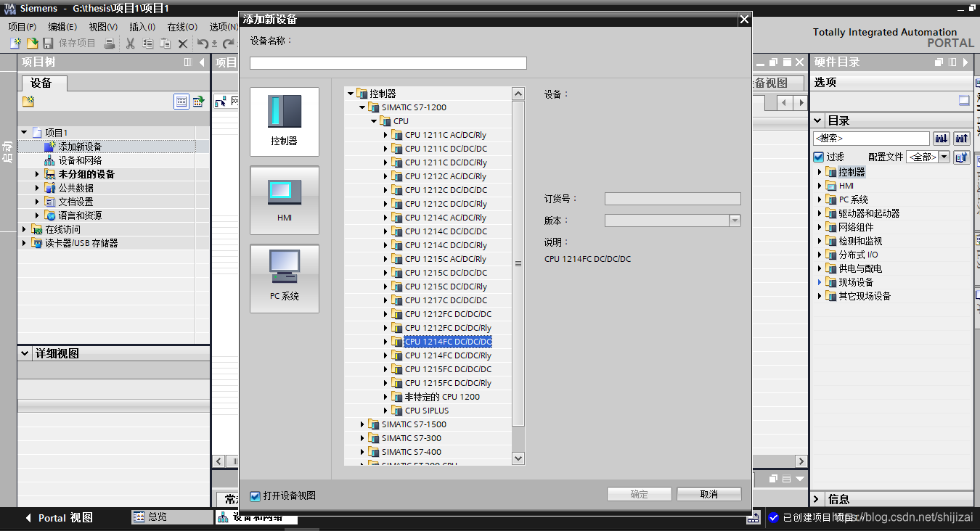
Task: Switch to Portal 视图
Action: pyautogui.click(x=59, y=518)
